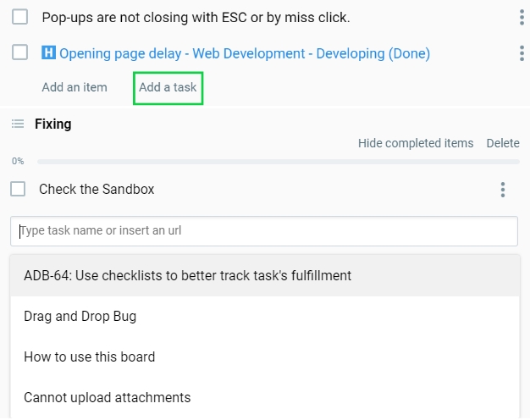Click the blue H icon before Opening page delay
Image resolution: width=530 pixels, height=420 pixels.
[48, 53]
